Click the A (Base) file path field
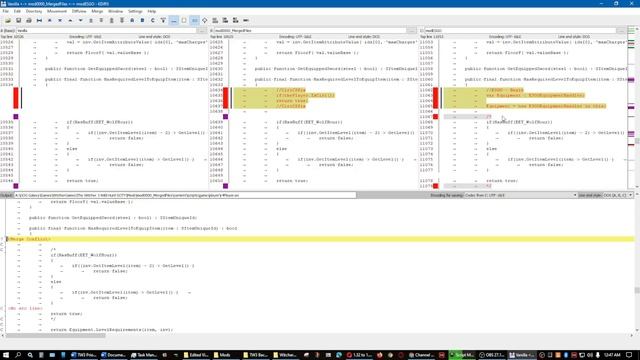Screen dimensions: 640x360 tap(106, 31)
